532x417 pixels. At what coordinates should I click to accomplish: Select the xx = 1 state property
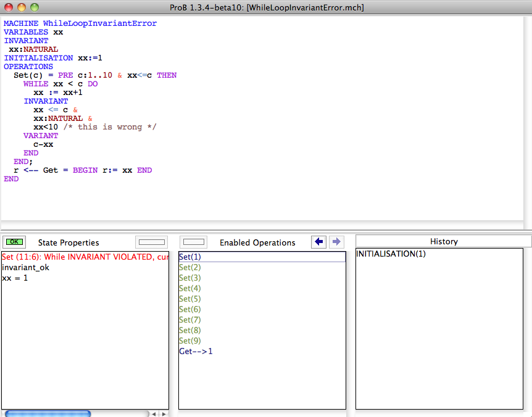coord(15,278)
